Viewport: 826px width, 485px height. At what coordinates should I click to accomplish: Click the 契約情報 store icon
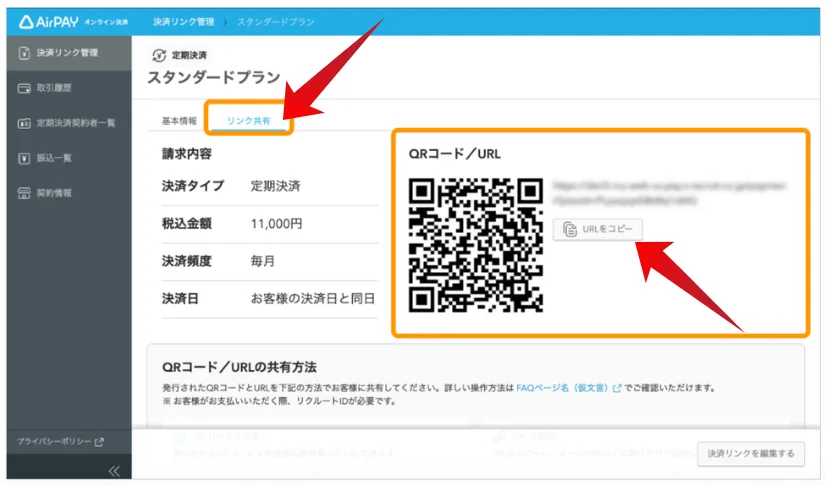(x=24, y=193)
